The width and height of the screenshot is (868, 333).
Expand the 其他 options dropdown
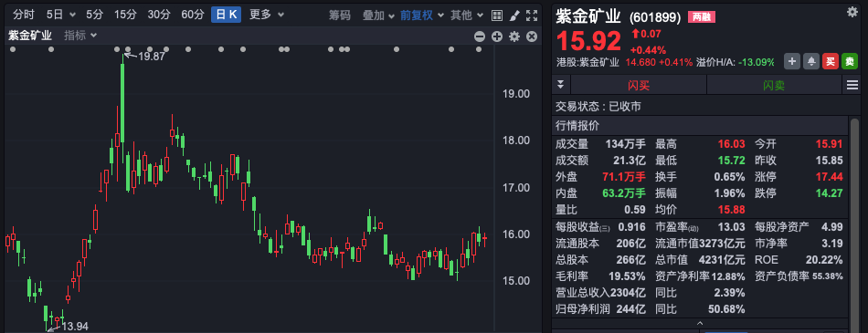pyautogui.click(x=467, y=15)
